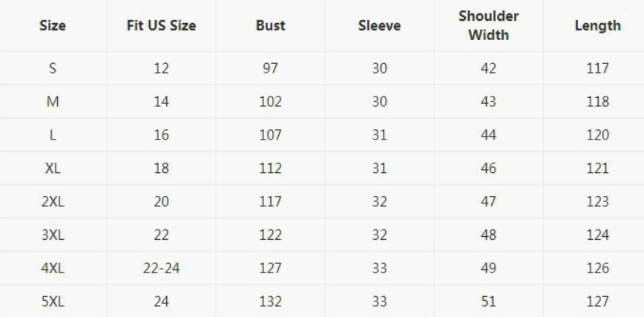The image size is (644, 317).
Task: Click bust value 112 in XL row
Action: pos(271,169)
